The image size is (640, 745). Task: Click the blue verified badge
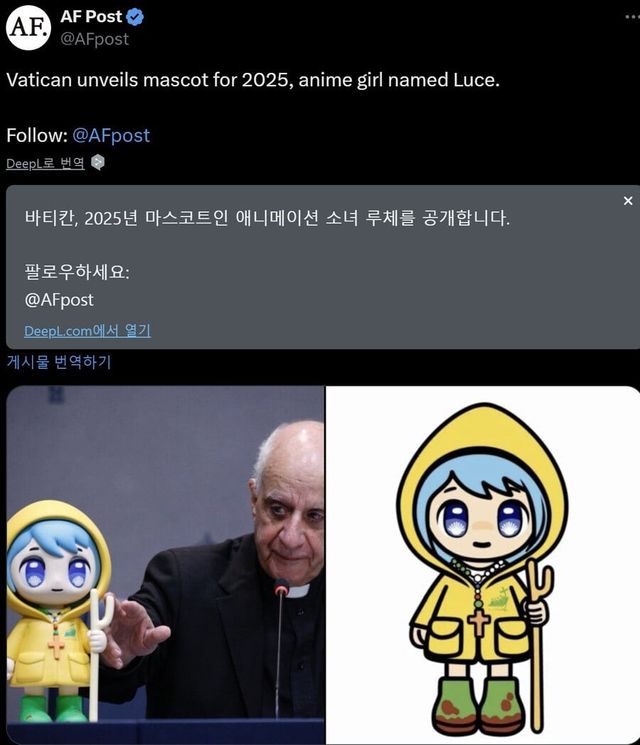point(135,17)
